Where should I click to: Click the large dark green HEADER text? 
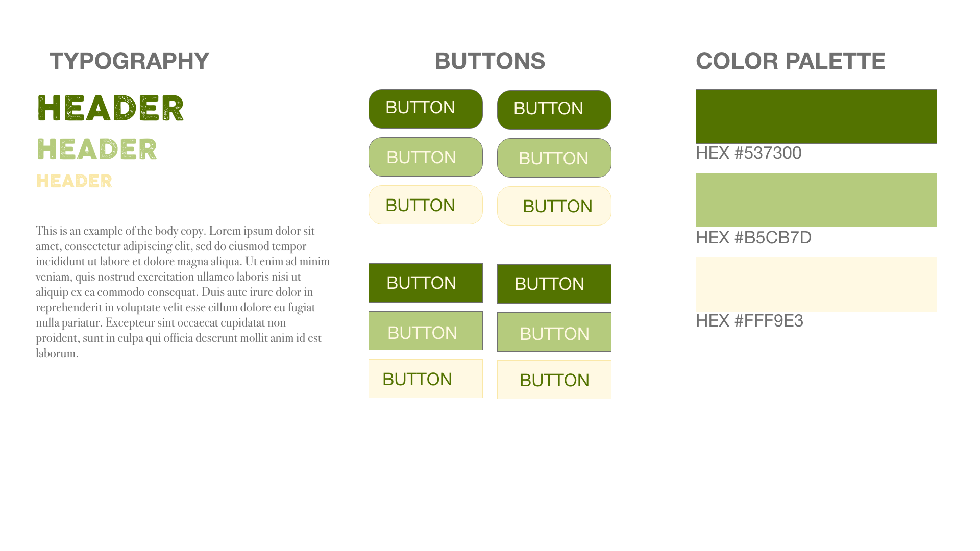pyautogui.click(x=111, y=108)
